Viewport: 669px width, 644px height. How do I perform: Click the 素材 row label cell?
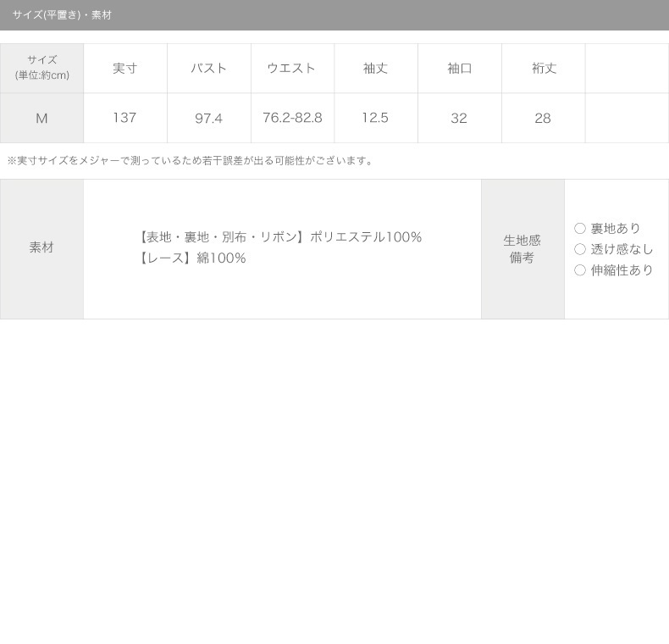(x=41, y=249)
